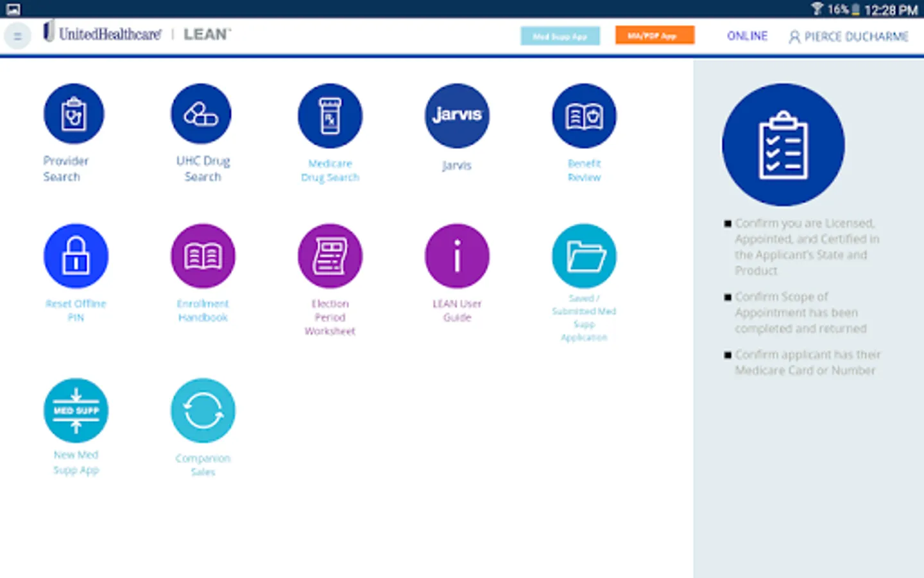Viewport: 924px width, 578px height.
Task: Open the hamburger menu button
Action: (17, 36)
